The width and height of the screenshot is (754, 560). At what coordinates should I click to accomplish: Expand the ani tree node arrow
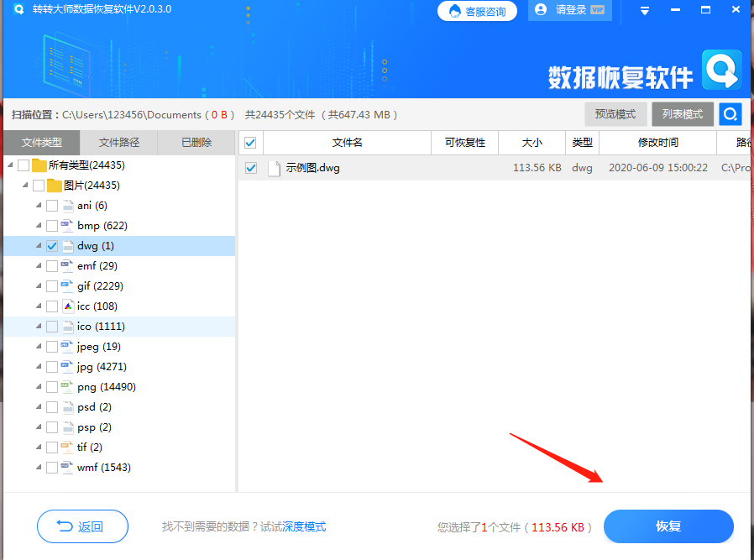[x=39, y=206]
